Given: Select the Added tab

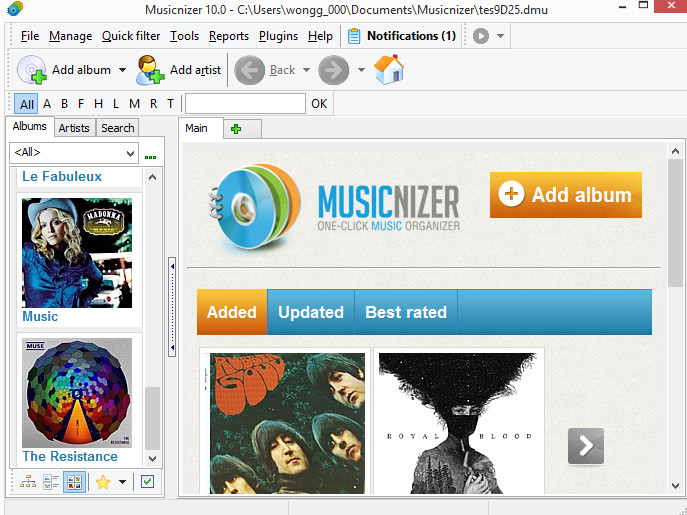Looking at the screenshot, I should click(232, 312).
